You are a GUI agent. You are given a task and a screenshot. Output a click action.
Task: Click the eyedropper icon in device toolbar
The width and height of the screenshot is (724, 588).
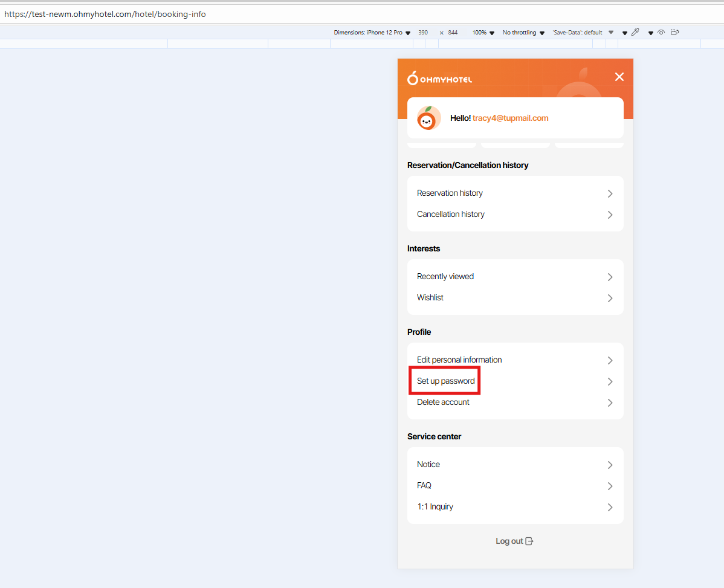tap(635, 32)
